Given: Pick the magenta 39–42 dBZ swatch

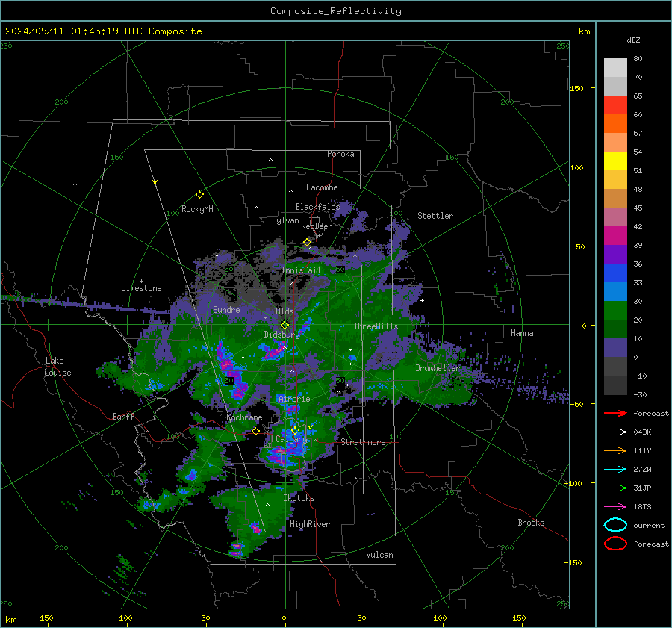Looking at the screenshot, I should (615, 236).
